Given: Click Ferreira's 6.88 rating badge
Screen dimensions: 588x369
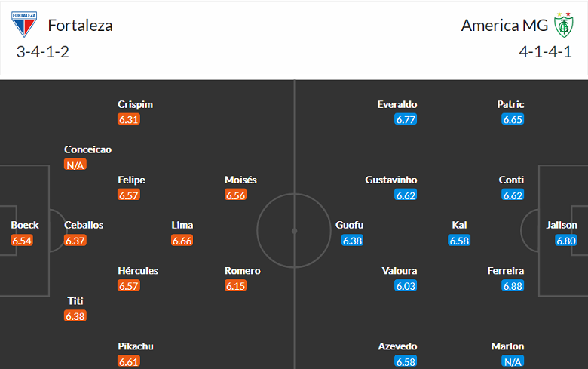Looking at the screenshot, I should coord(513,286).
